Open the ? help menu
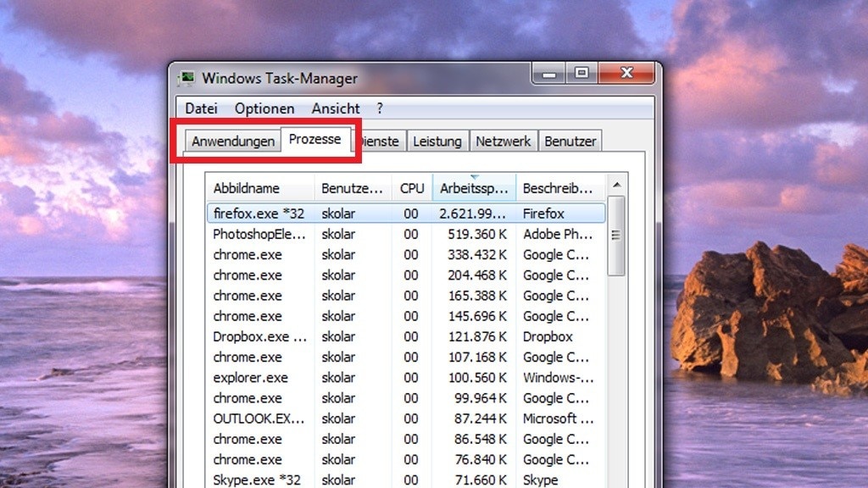Viewport: 868px width, 488px height. point(378,108)
